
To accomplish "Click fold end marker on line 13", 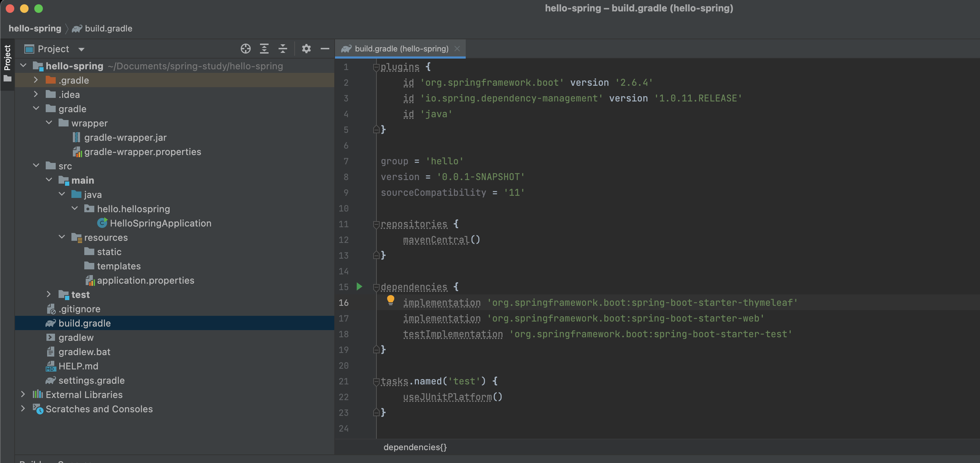I will tap(376, 255).
